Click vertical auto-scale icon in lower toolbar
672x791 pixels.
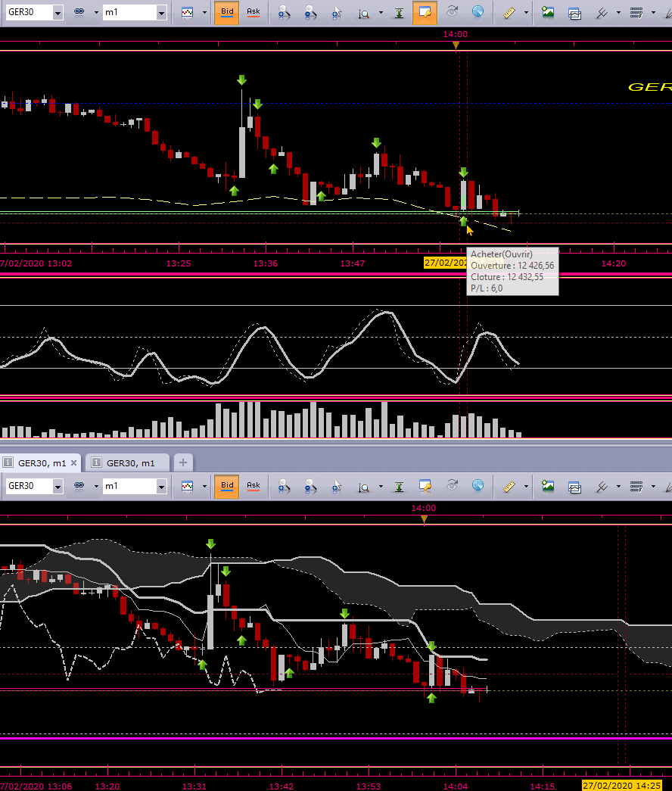point(399,486)
